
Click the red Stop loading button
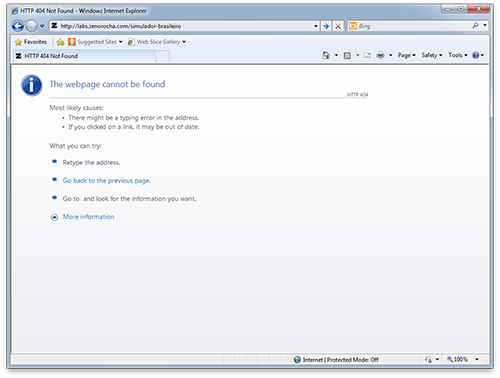coord(338,26)
